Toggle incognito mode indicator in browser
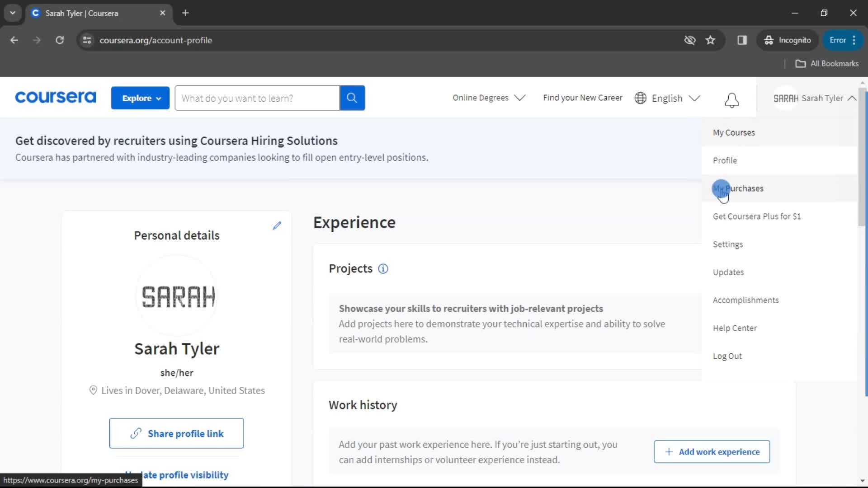868x488 pixels. 787,40
